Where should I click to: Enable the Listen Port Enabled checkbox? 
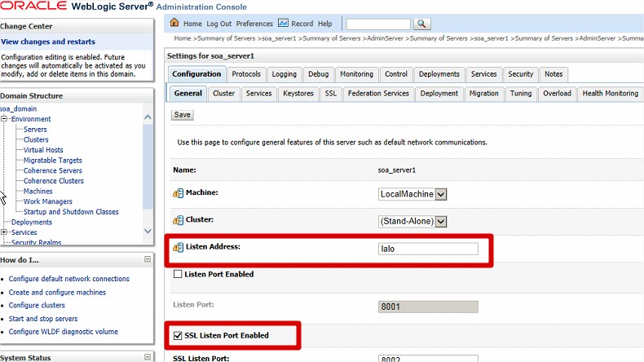click(x=178, y=275)
